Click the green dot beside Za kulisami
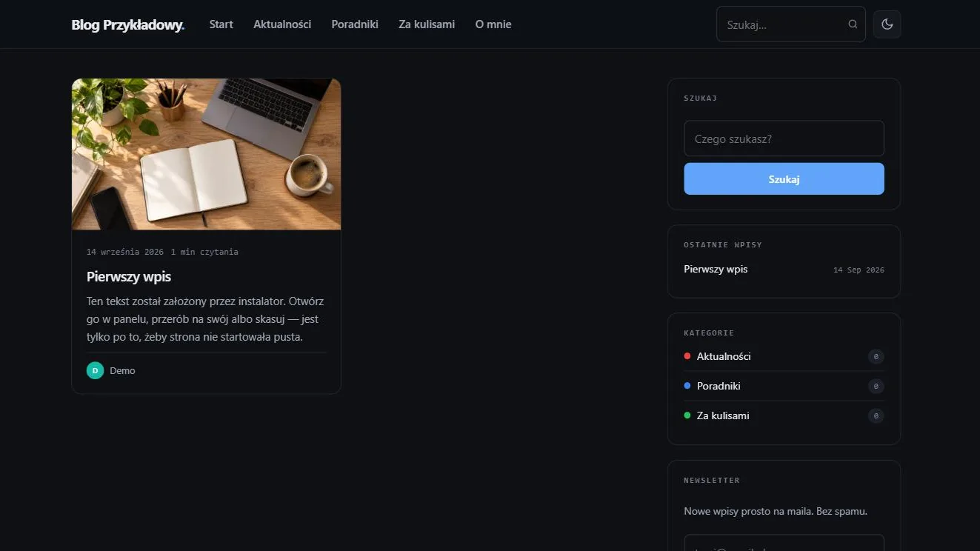Viewport: 980px width, 551px height. pos(687,415)
